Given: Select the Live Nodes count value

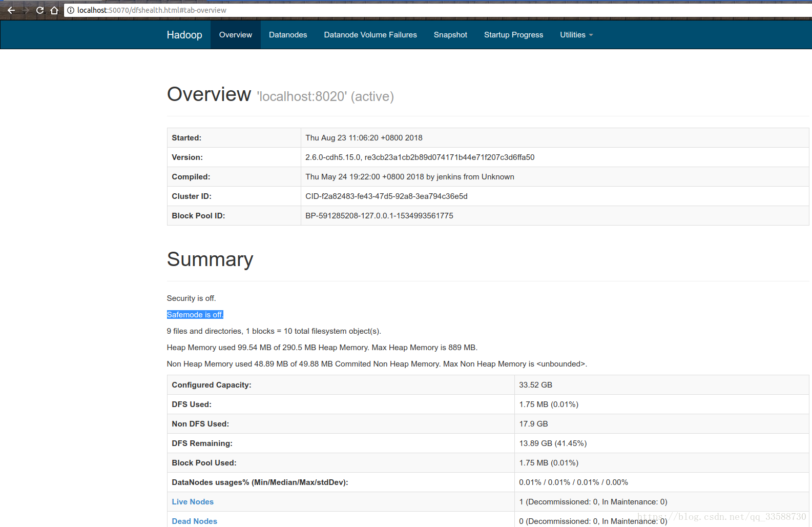Looking at the screenshot, I should click(x=593, y=502).
